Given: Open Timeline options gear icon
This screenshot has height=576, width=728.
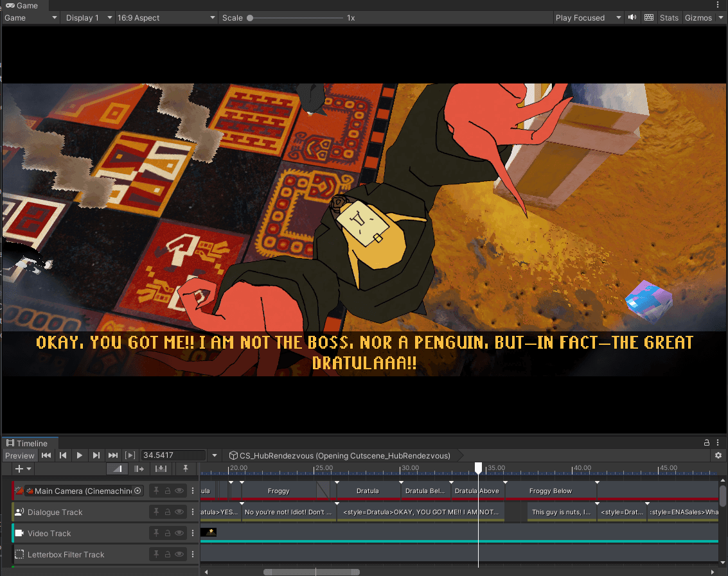Looking at the screenshot, I should click(x=718, y=455).
